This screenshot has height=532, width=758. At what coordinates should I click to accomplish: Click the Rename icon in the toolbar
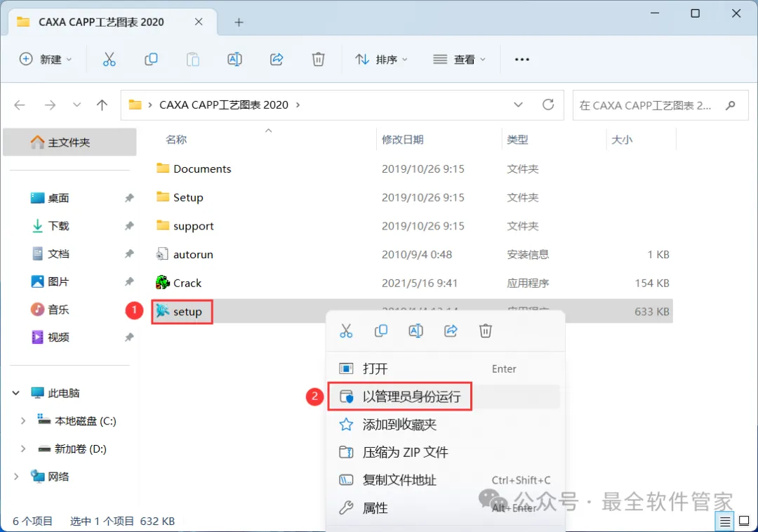pyautogui.click(x=234, y=60)
